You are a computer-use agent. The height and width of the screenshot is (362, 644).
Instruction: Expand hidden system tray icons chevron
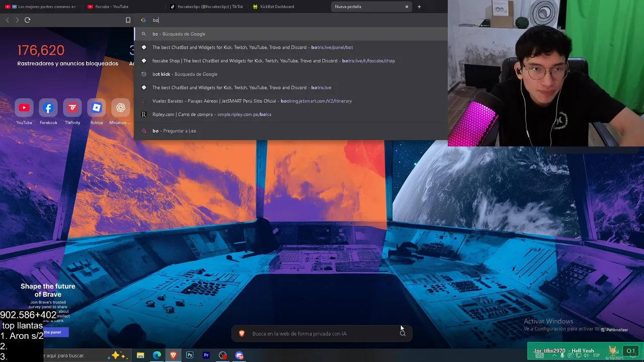(x=554, y=355)
